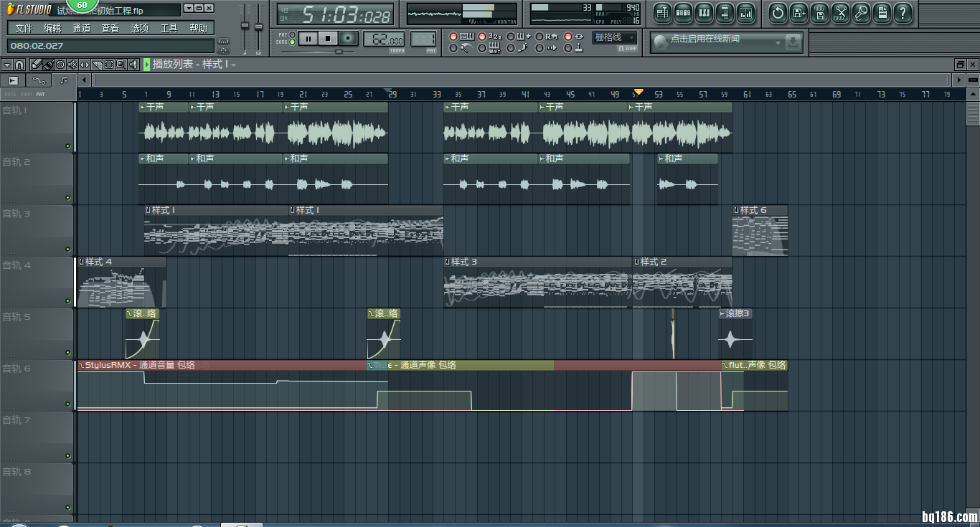The image size is (980, 527).
Task: Stop playback
Action: [328, 38]
